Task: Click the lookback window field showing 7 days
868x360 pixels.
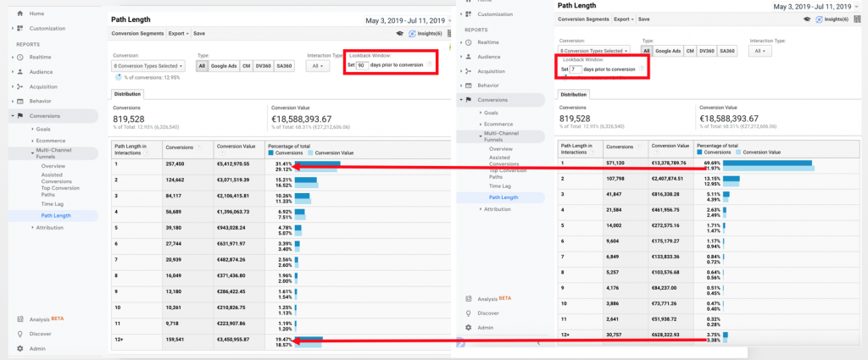Action: pos(576,69)
